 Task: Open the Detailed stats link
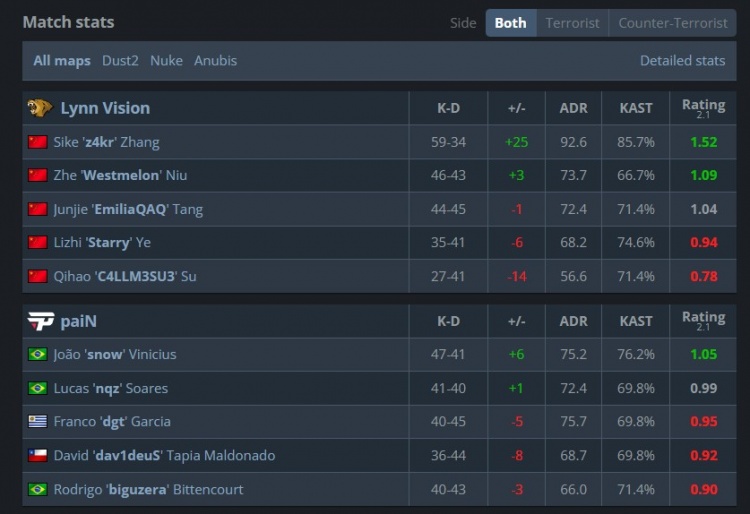click(682, 61)
